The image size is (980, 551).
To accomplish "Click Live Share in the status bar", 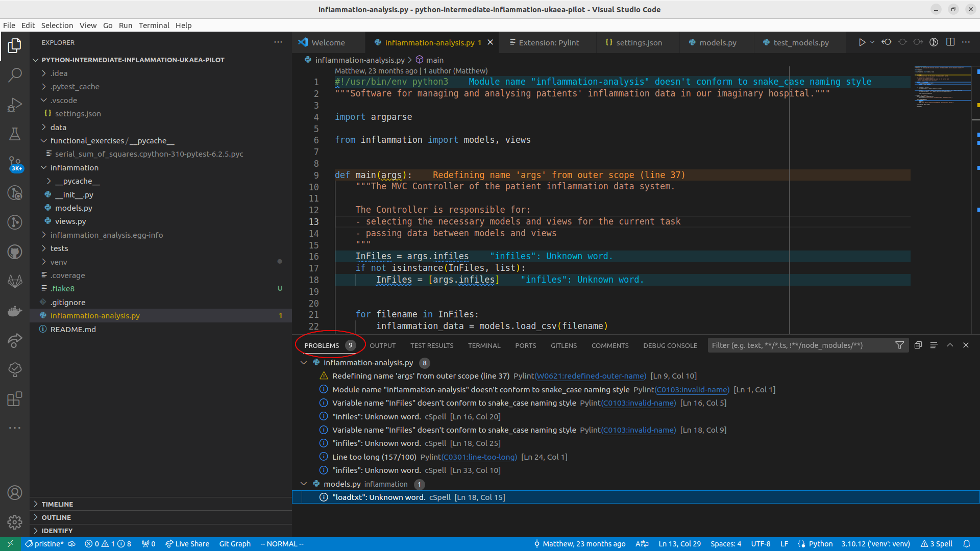I will pos(187,544).
